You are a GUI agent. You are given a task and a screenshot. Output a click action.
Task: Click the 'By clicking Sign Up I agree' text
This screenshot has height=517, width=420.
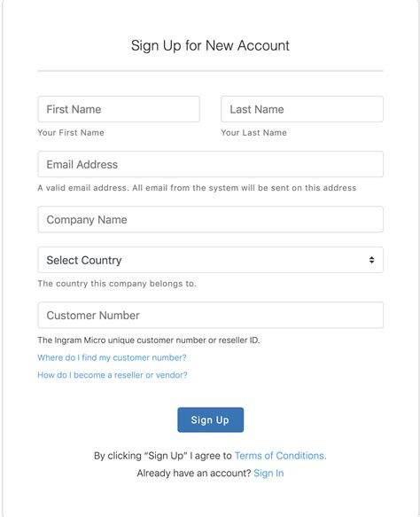coord(163,456)
